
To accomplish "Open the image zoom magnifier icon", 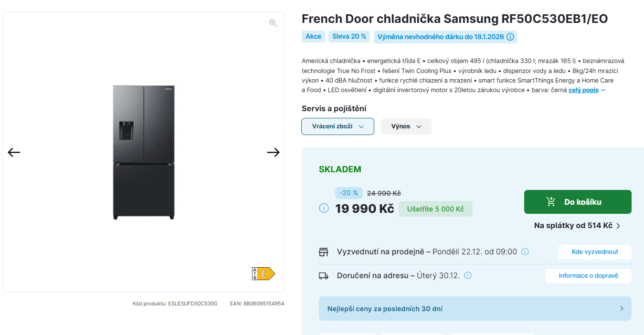I will tap(273, 22).
